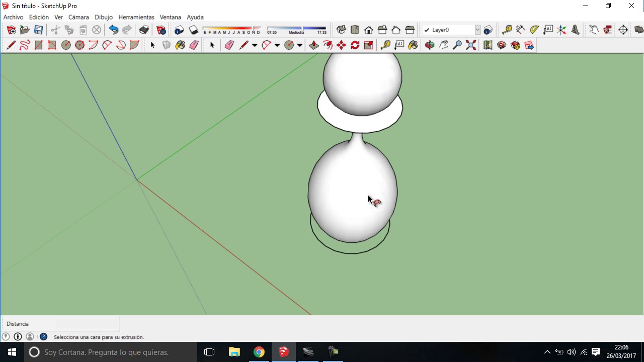The width and height of the screenshot is (644, 362).
Task: Open the Herramientas menu
Action: click(x=136, y=17)
